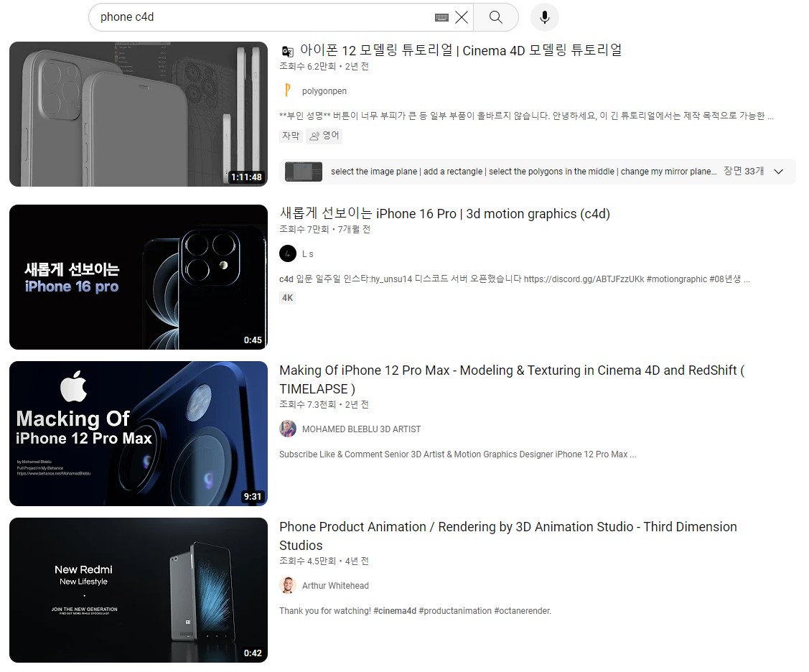Click the 9:31 duration badge

click(x=253, y=497)
